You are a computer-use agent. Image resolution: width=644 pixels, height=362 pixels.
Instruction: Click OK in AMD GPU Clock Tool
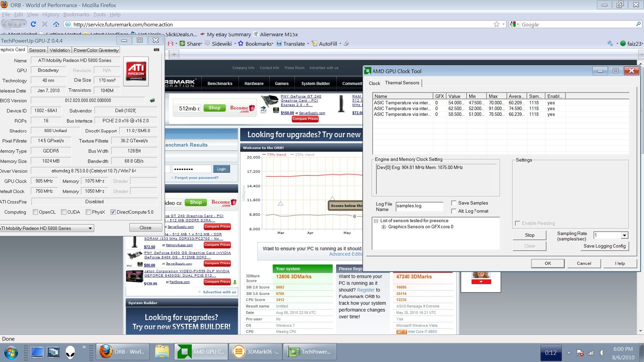coord(548,263)
